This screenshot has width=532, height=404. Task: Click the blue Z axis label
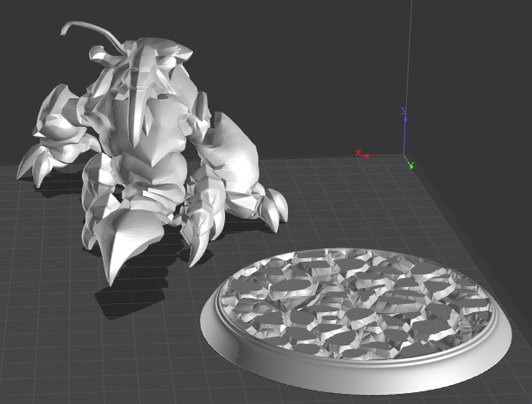(404, 111)
